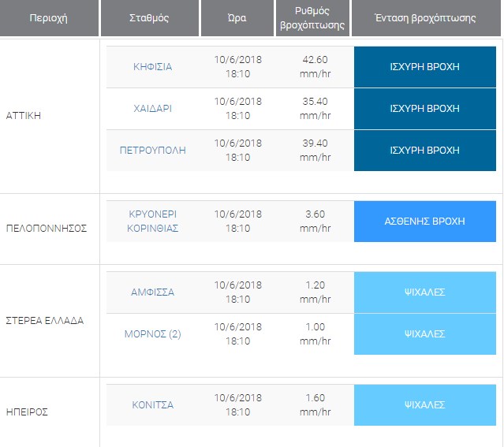Click the 35.40 mm/hr rainfall value

315,109
